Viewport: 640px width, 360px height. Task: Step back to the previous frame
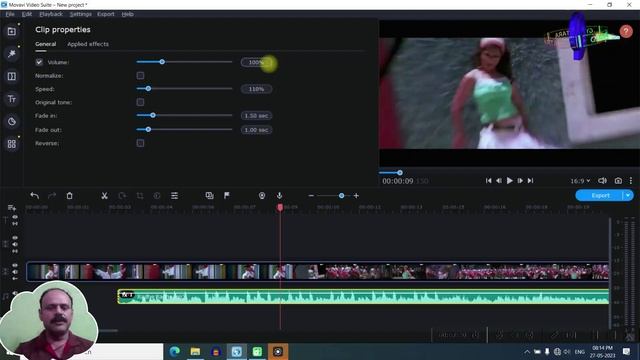click(x=499, y=180)
